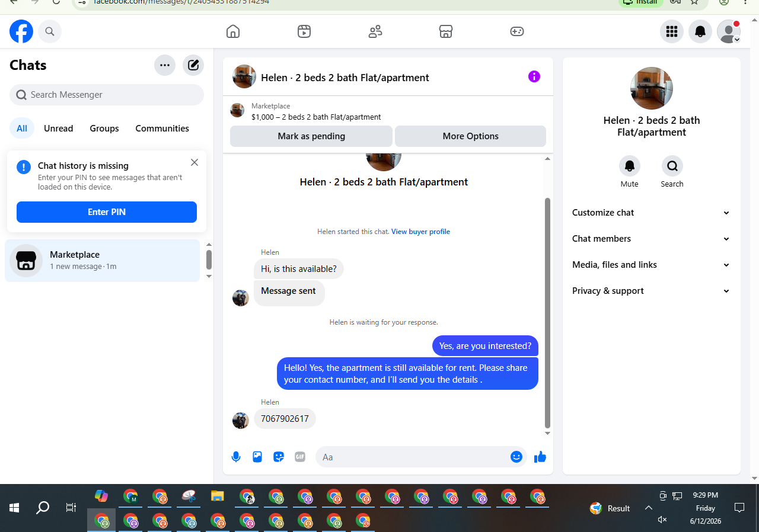Screen dimensions: 759x532
Task: Attach a photo with the image icon
Action: (x=257, y=457)
